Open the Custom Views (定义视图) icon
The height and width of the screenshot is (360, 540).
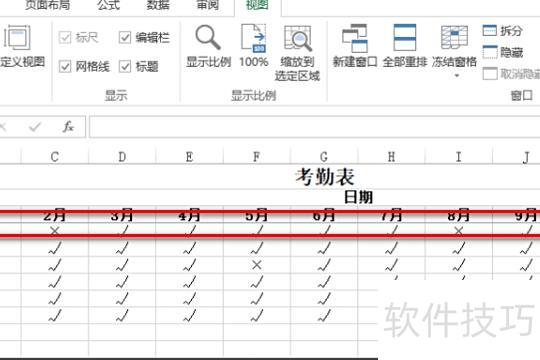pos(17,38)
